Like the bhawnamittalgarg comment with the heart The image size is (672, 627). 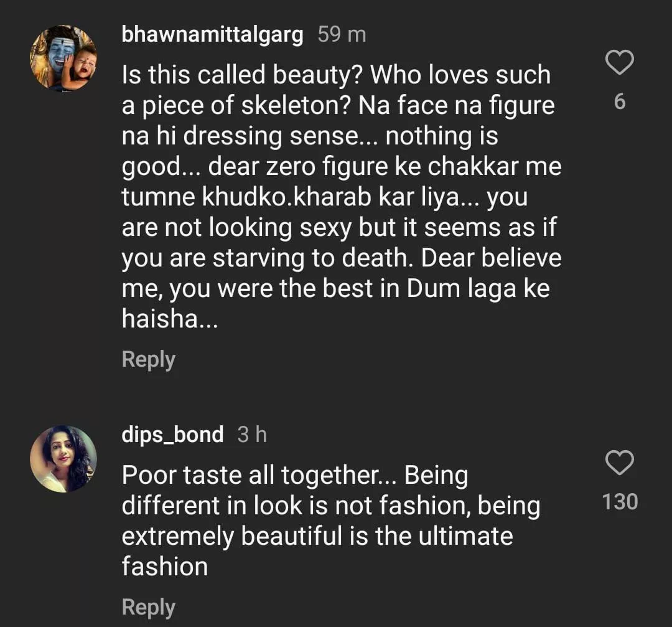(x=619, y=63)
